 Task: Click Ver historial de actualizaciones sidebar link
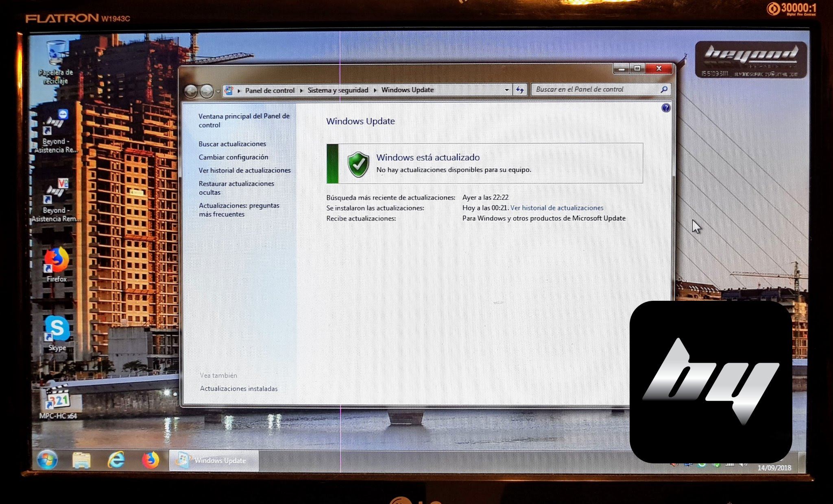point(244,170)
